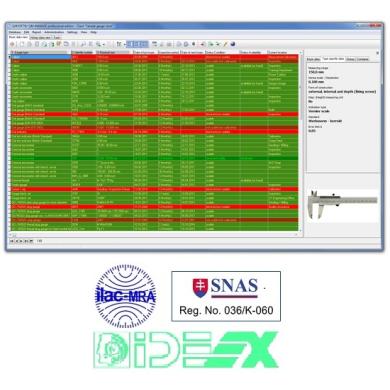Switch to Type specific data tab
The image size is (390, 390).
[x=333, y=59]
